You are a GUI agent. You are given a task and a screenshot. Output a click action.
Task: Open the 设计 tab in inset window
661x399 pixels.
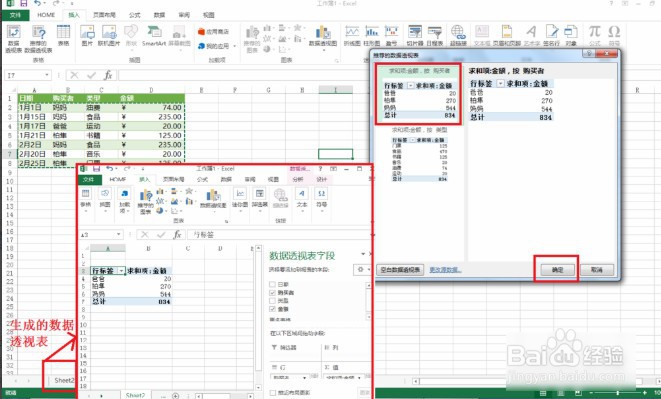point(321,179)
